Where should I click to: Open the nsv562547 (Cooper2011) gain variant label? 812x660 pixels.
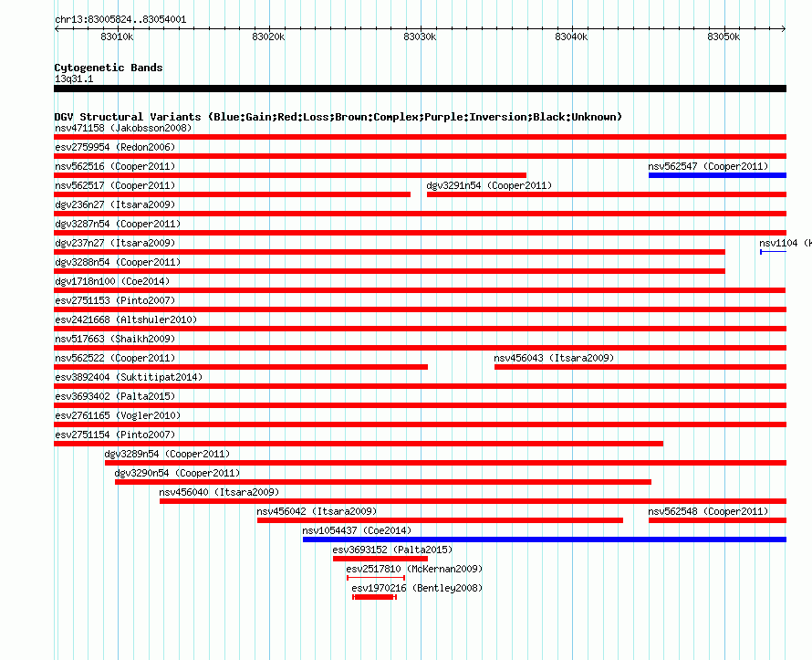click(708, 166)
